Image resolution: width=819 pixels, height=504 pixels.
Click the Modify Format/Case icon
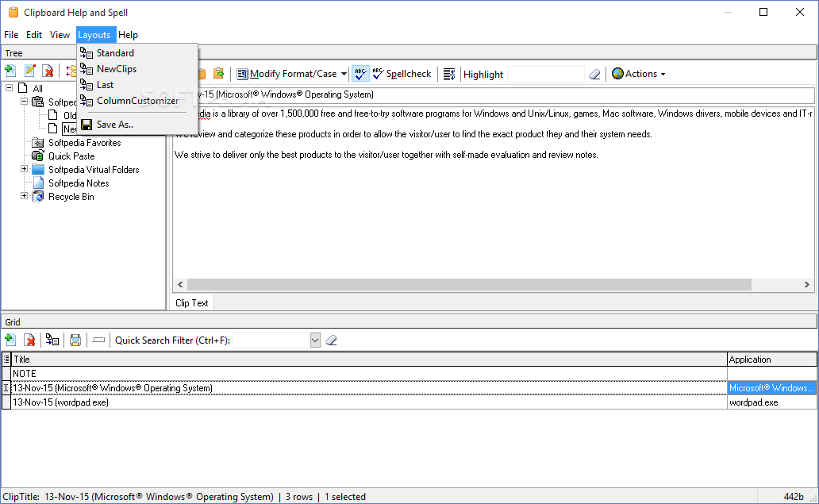coord(242,74)
